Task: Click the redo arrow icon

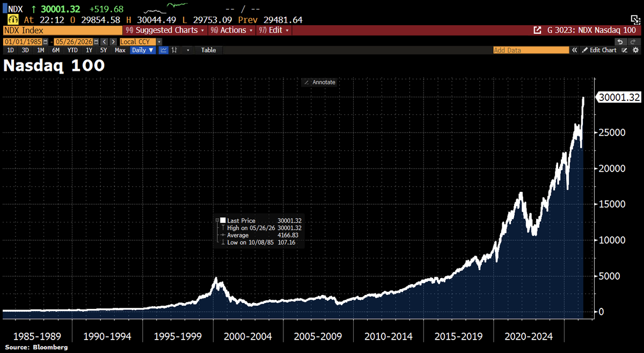Action: click(633, 41)
